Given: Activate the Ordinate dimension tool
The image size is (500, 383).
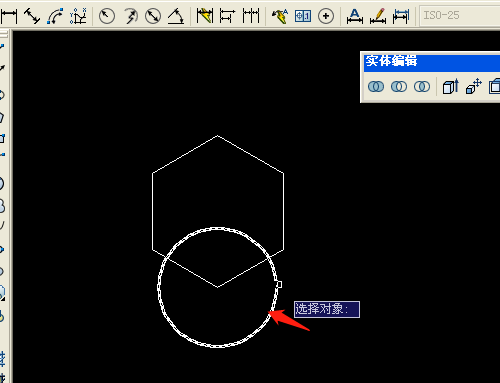Looking at the screenshot, I should [x=78, y=16].
